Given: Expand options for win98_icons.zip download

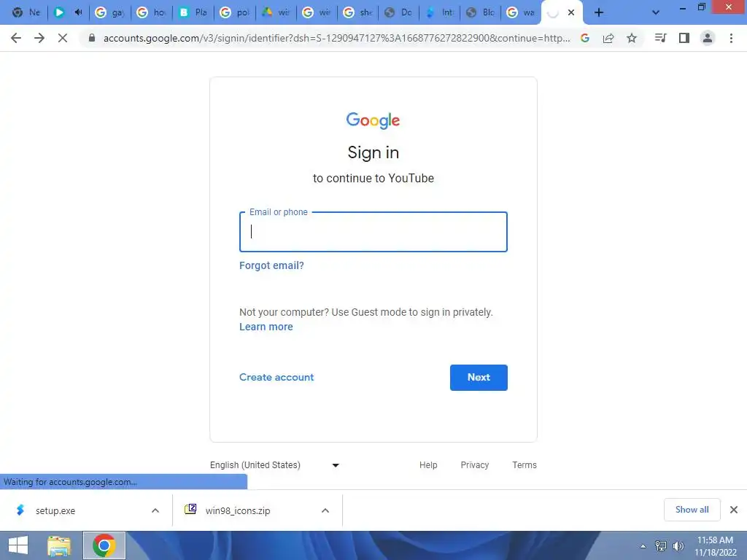Looking at the screenshot, I should pyautogui.click(x=325, y=510).
